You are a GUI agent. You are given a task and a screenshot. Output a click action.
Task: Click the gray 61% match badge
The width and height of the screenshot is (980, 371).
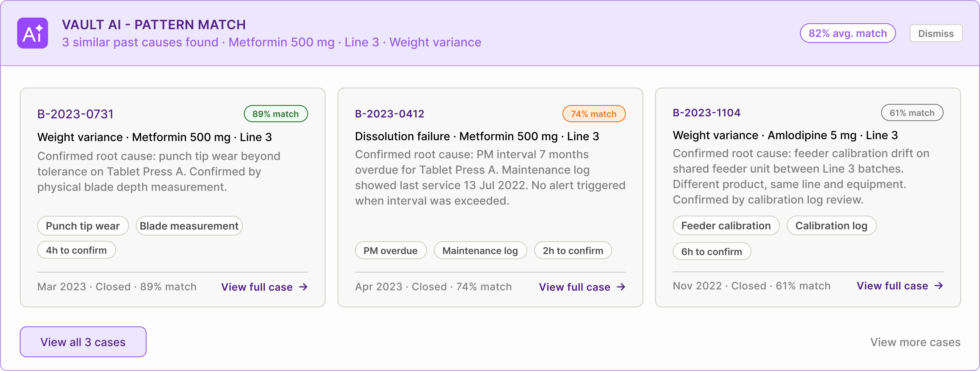coord(912,113)
